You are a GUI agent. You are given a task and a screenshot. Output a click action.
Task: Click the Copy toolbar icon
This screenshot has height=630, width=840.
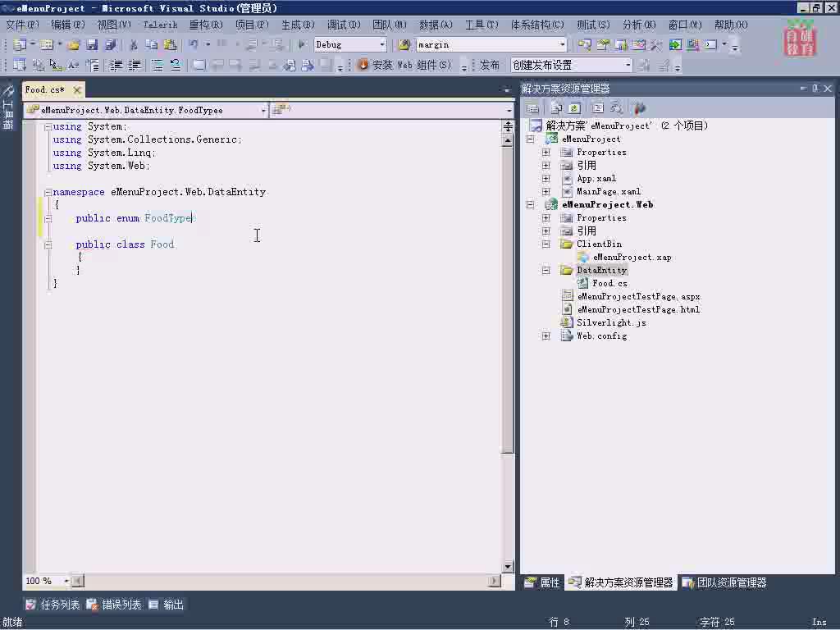(x=152, y=45)
